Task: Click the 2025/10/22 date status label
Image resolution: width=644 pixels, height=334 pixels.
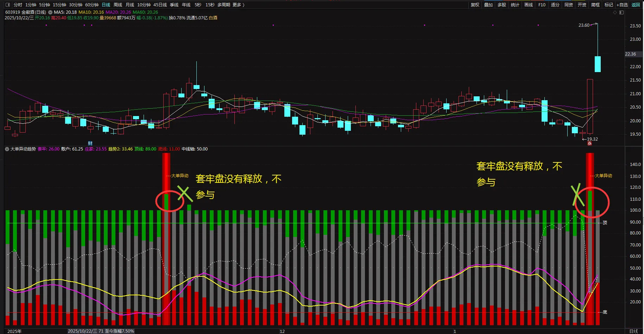Action: coord(101,331)
